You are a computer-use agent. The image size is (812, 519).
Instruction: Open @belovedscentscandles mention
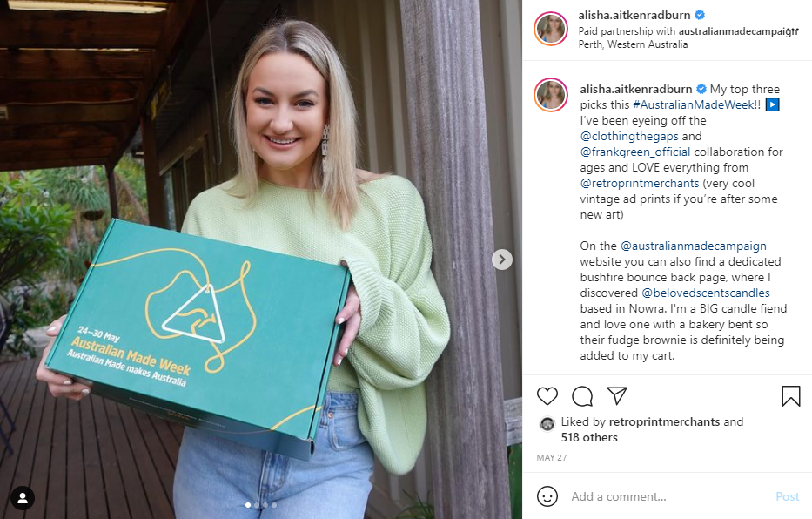click(706, 293)
